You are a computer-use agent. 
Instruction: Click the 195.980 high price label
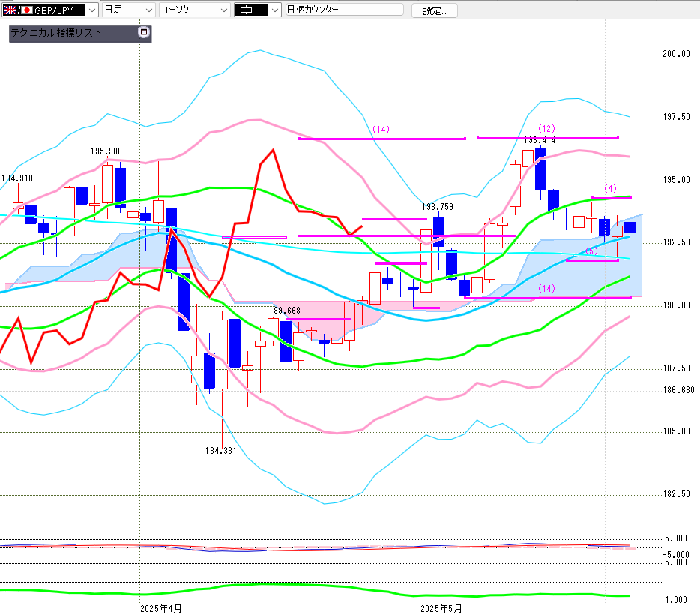[x=106, y=151]
